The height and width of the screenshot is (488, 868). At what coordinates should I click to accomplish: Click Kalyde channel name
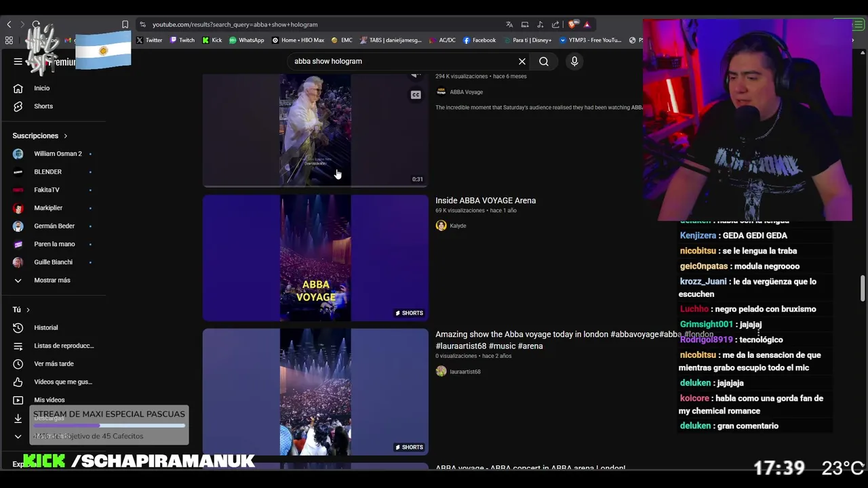point(458,226)
